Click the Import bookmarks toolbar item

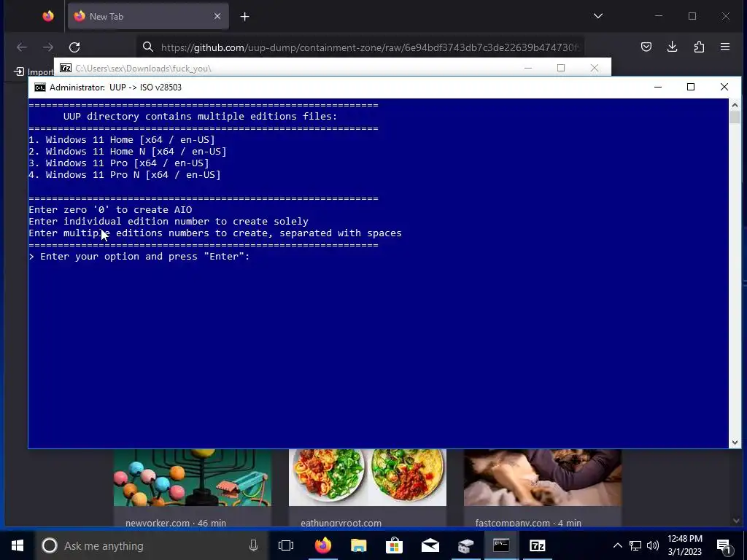point(34,71)
